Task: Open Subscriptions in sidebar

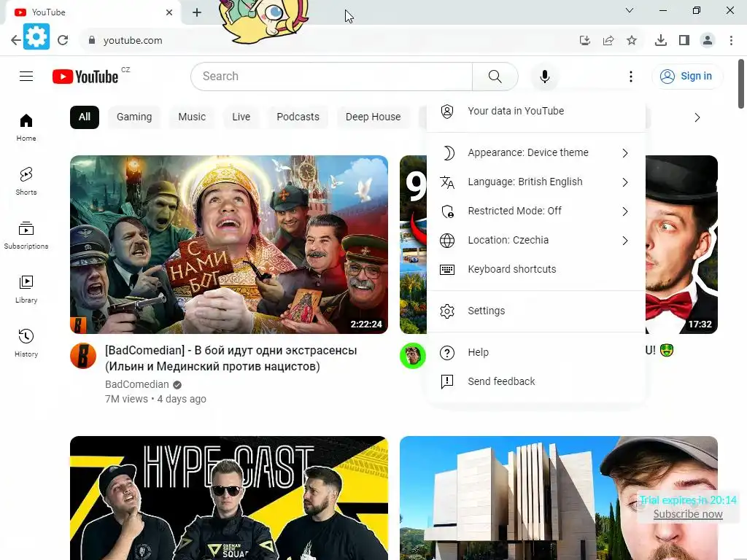Action: click(x=26, y=236)
